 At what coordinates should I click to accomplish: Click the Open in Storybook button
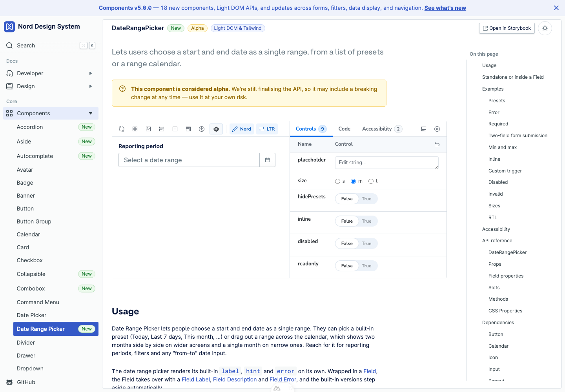click(x=507, y=28)
